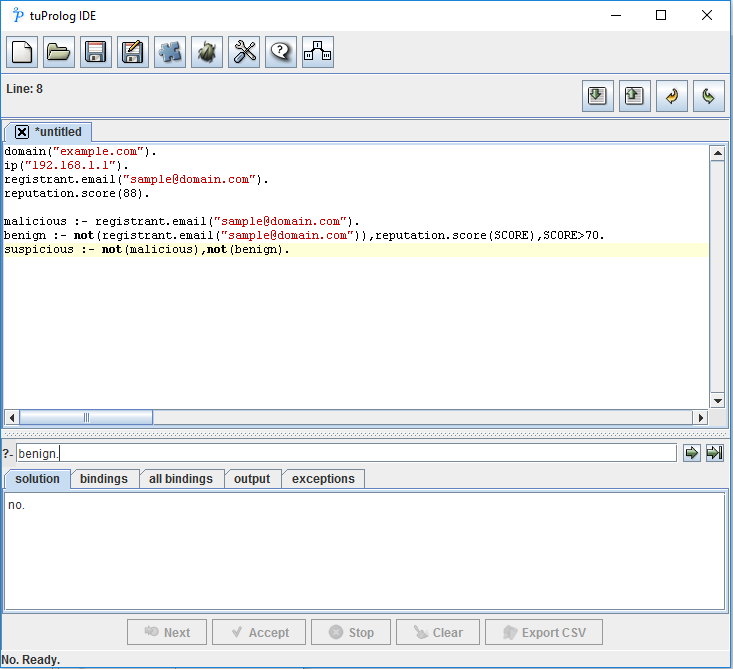
Task: Open the debug bug icon
Action: [x=207, y=53]
